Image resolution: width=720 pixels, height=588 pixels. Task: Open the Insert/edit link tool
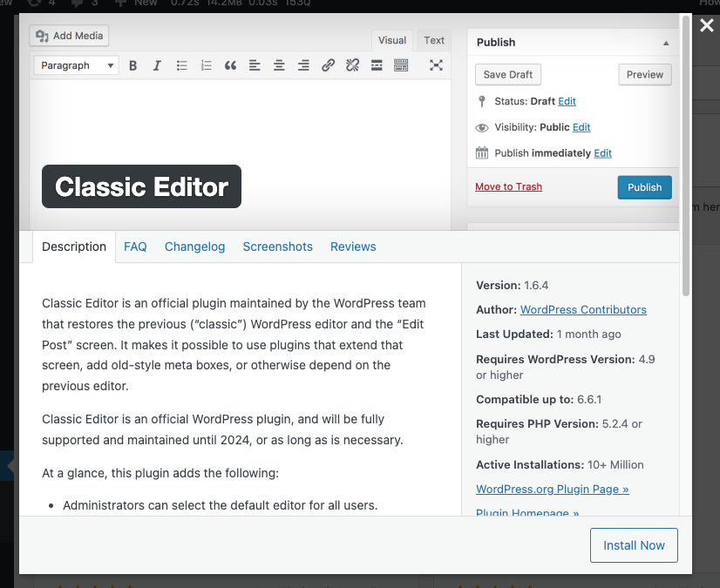pyautogui.click(x=328, y=65)
